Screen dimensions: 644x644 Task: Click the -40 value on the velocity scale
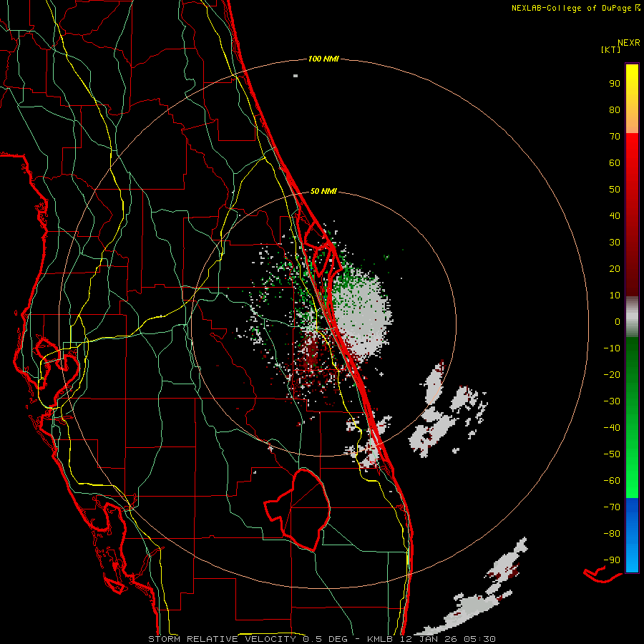[x=612, y=428]
